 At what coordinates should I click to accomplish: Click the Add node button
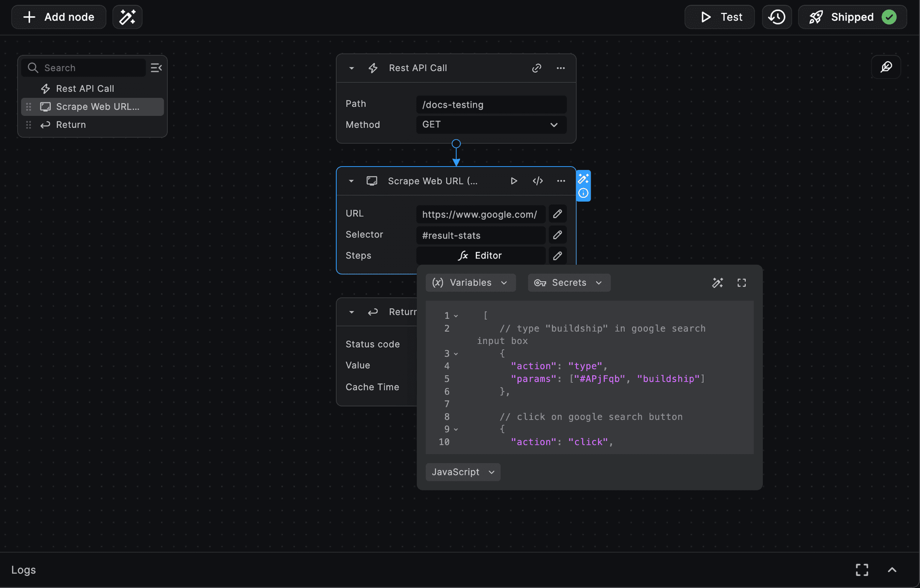pyautogui.click(x=58, y=17)
